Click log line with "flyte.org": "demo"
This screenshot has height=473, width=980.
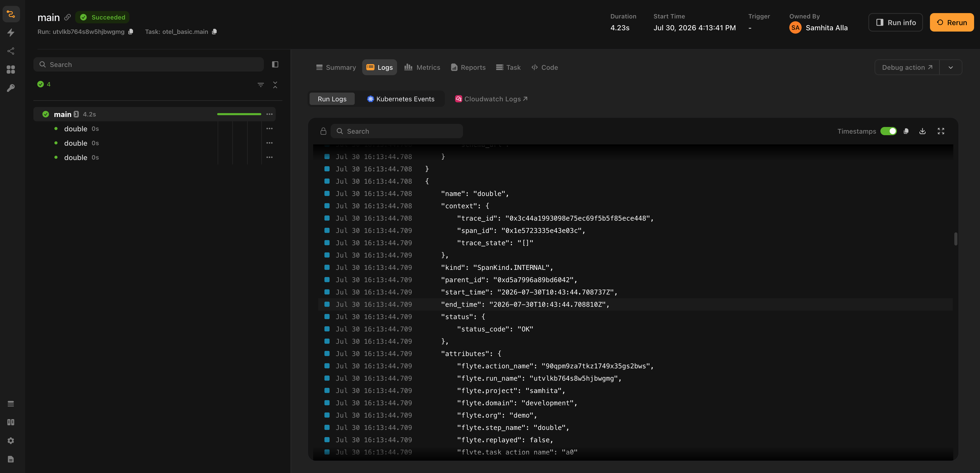[x=635, y=415]
